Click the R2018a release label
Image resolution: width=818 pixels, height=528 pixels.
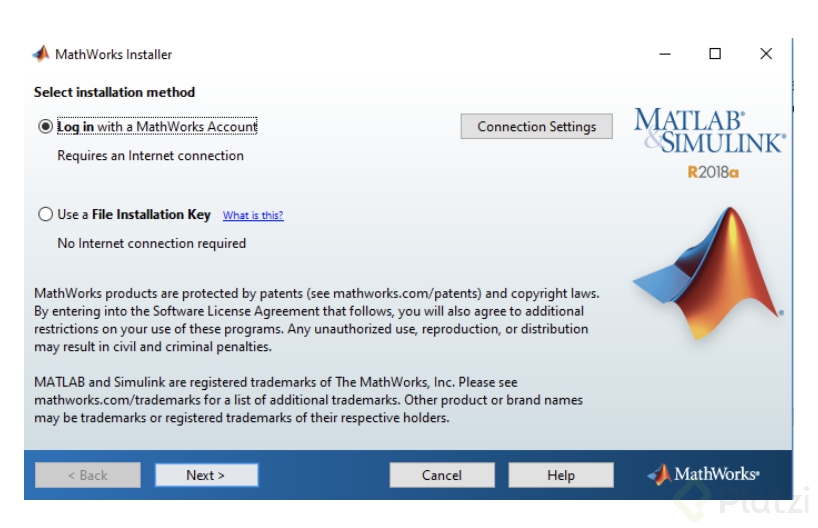click(713, 172)
